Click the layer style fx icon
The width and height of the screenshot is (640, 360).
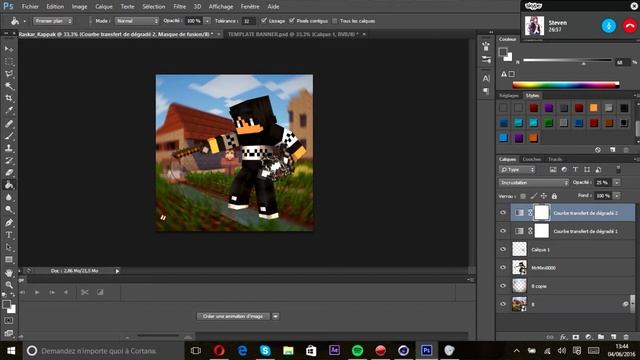pyautogui.click(x=563, y=337)
